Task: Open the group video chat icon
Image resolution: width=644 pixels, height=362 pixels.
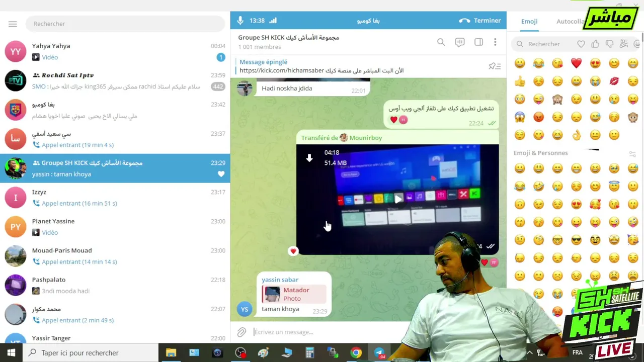Action: pyautogui.click(x=460, y=42)
